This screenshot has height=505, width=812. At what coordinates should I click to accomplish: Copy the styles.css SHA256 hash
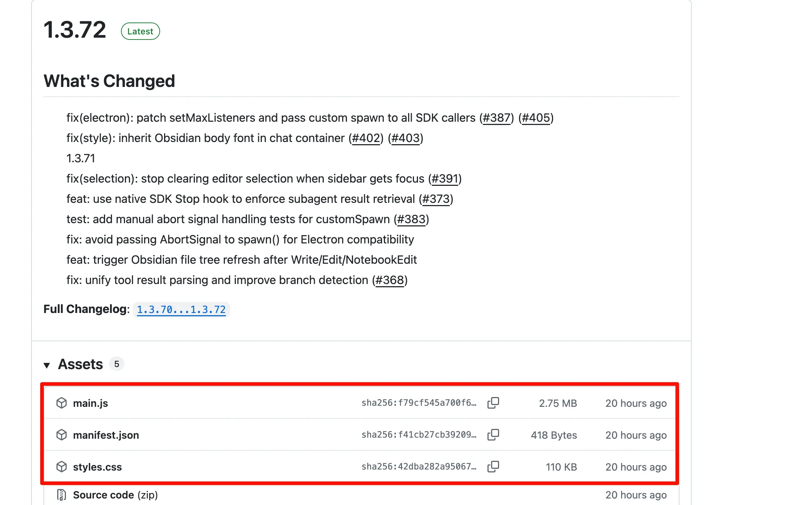(x=493, y=467)
